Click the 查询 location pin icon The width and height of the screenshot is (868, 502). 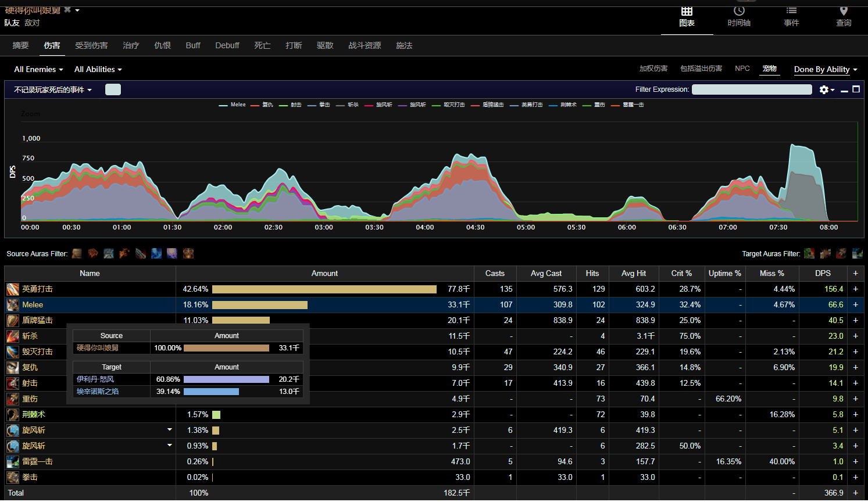tap(844, 11)
